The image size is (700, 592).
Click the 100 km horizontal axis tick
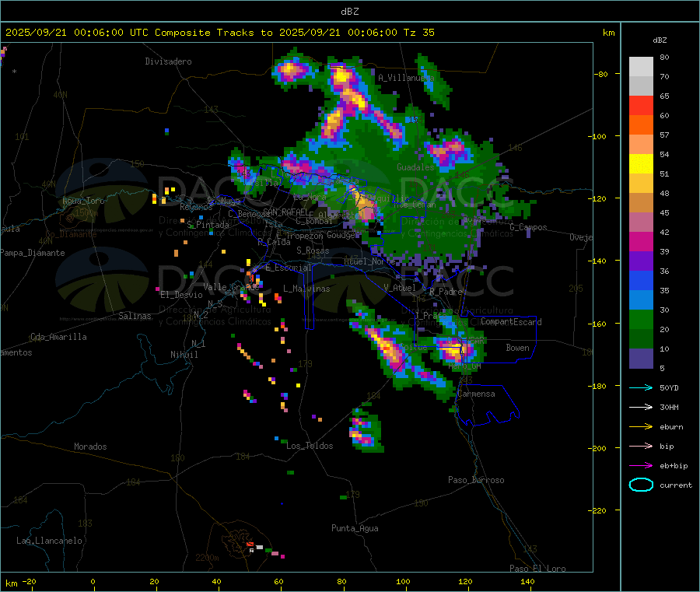[x=403, y=581]
